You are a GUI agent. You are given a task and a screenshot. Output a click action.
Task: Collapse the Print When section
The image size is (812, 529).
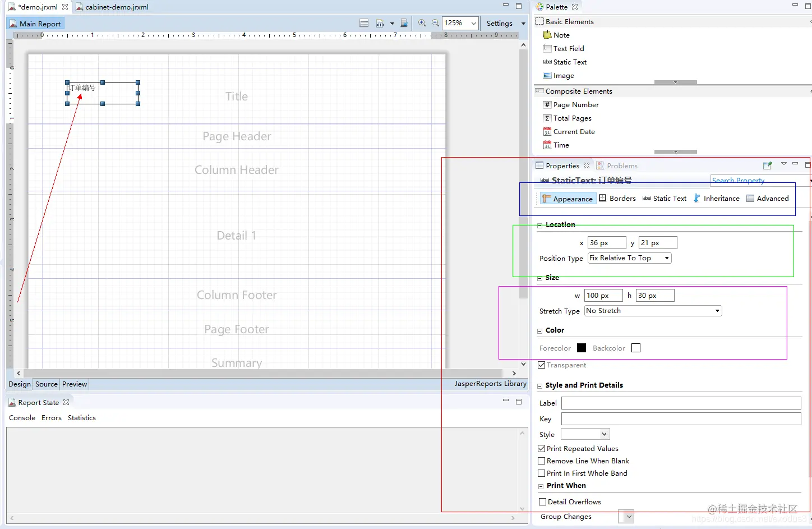[x=541, y=486]
